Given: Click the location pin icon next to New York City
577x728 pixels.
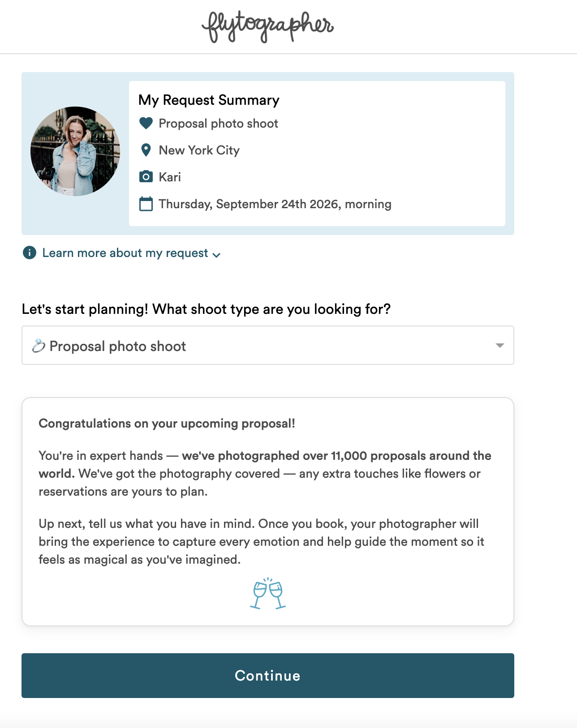Looking at the screenshot, I should pos(146,150).
